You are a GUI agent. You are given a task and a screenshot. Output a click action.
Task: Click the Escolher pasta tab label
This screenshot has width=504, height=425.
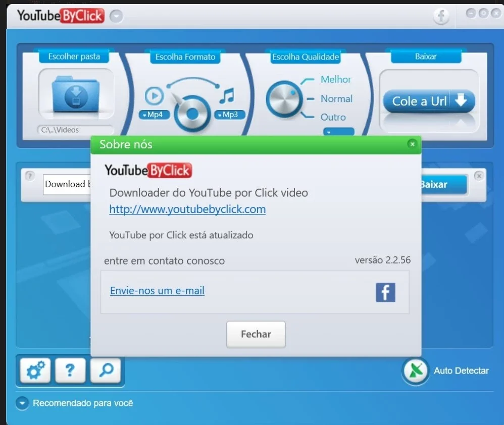(x=74, y=57)
